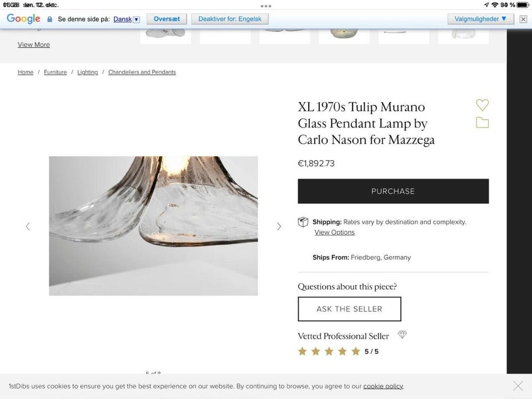Open the View Options shipping link

click(x=335, y=232)
